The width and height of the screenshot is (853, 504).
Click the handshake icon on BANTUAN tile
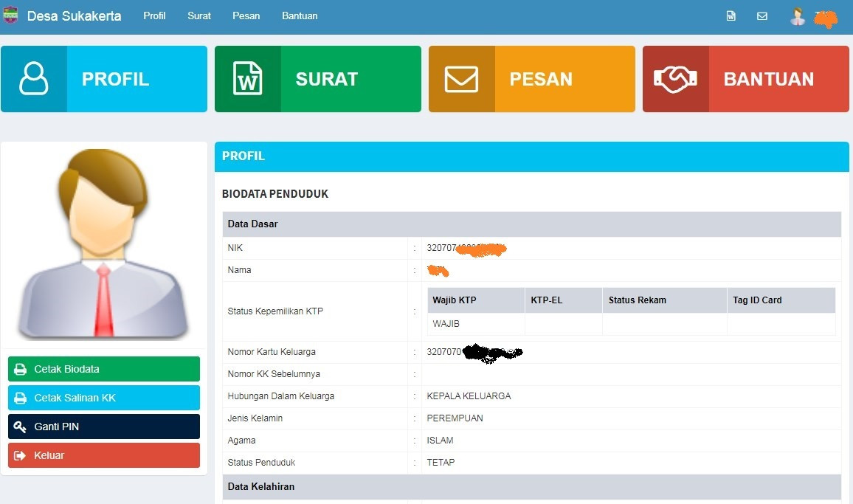pyautogui.click(x=675, y=79)
